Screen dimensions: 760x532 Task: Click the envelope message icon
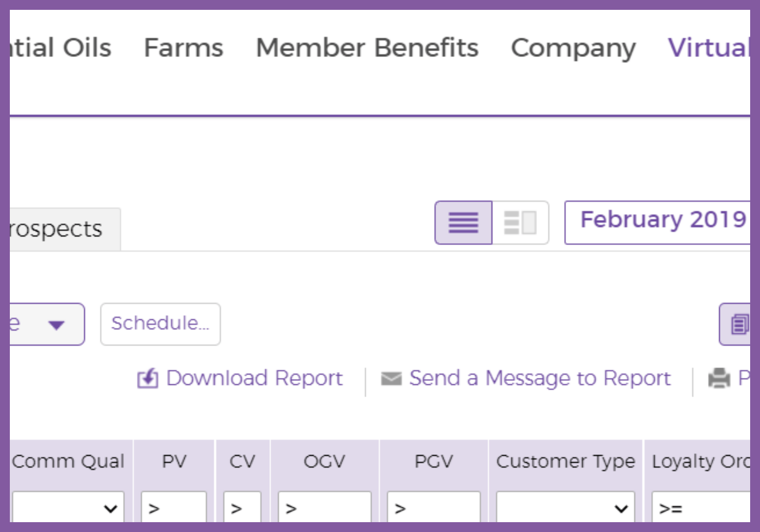click(x=391, y=378)
